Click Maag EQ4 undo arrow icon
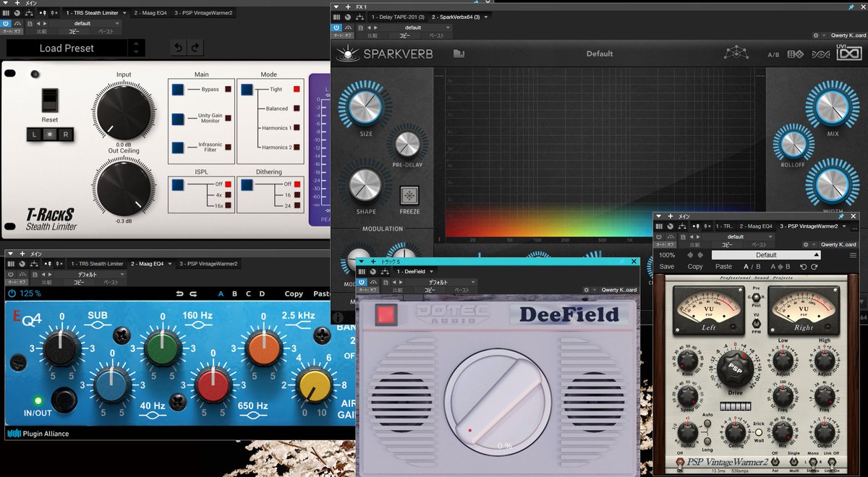This screenshot has height=477, width=868. coord(181,293)
